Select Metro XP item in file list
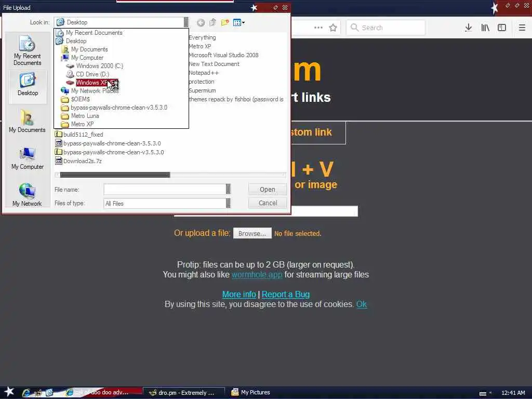532x399 pixels. click(200, 46)
